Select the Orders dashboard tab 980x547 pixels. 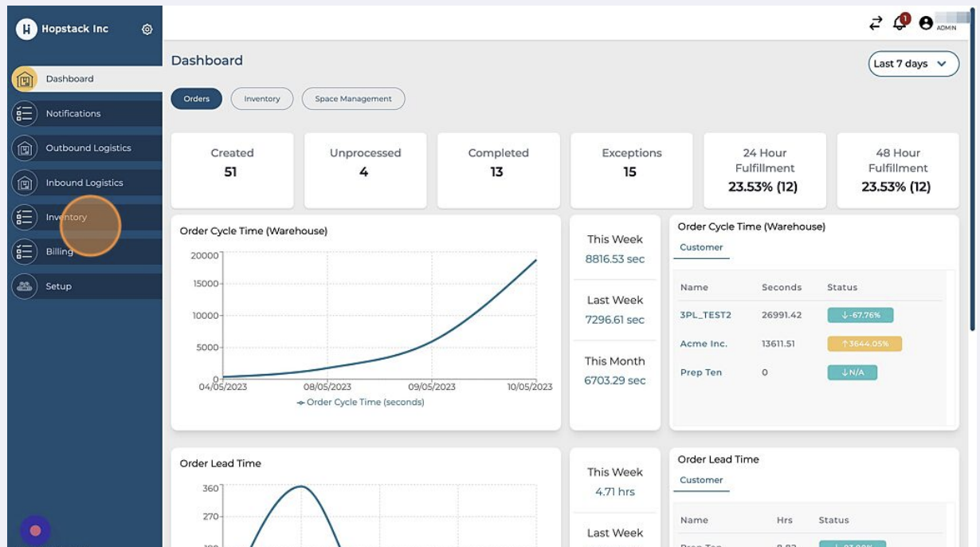(x=196, y=99)
